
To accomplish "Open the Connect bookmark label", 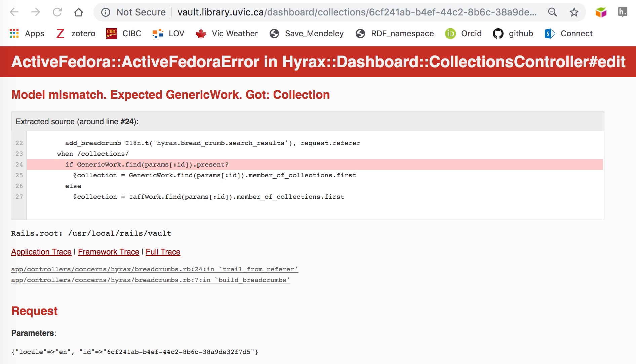I will (577, 34).
